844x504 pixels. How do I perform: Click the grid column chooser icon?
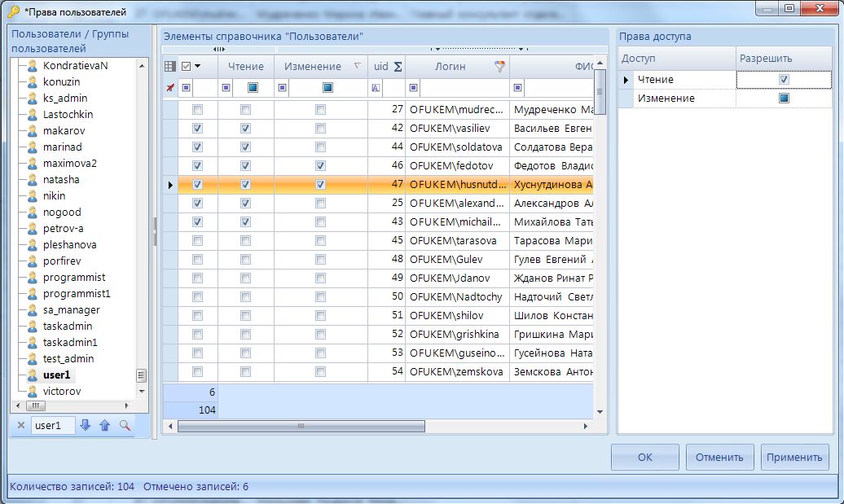[x=170, y=67]
